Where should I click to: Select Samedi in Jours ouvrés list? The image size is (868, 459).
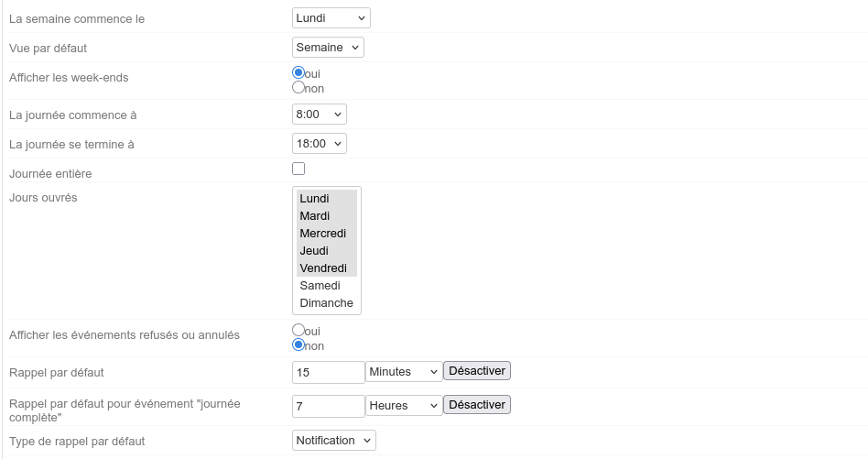(x=326, y=286)
